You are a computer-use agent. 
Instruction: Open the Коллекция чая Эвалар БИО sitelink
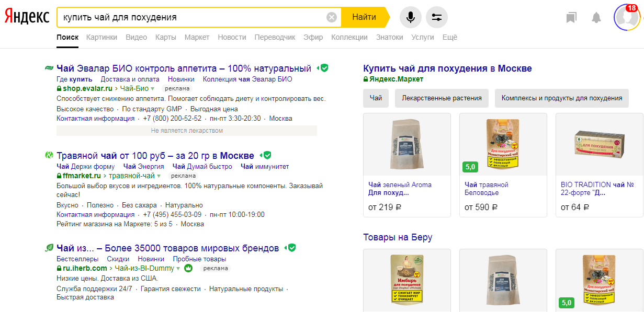(x=247, y=79)
